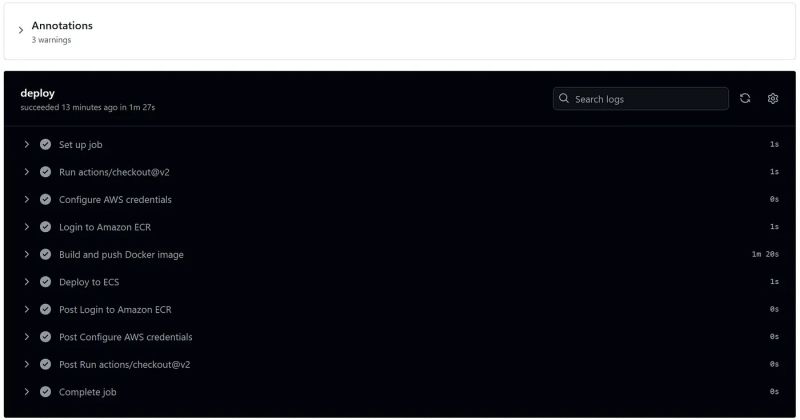Click the Deploy to ECS success checkmark

(x=45, y=282)
